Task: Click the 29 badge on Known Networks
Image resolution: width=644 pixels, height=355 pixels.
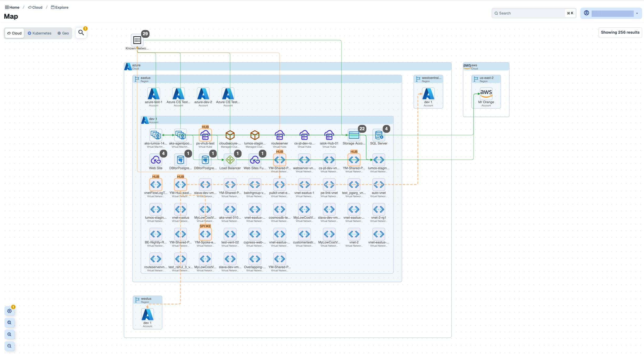Action: [x=145, y=34]
